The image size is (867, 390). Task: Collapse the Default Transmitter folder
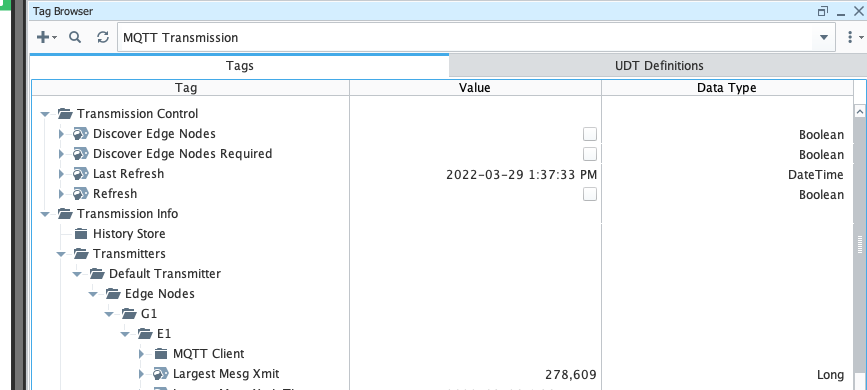point(77,274)
